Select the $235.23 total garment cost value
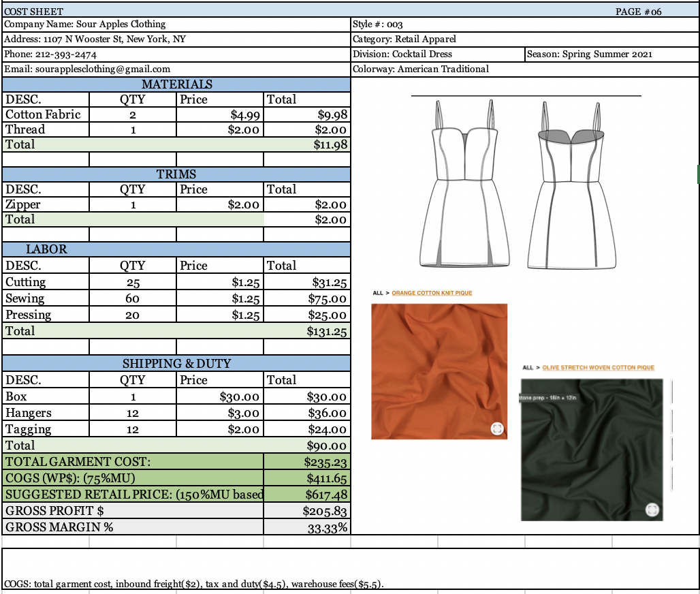Image resolution: width=700 pixels, height=594 pixels. pos(307,461)
